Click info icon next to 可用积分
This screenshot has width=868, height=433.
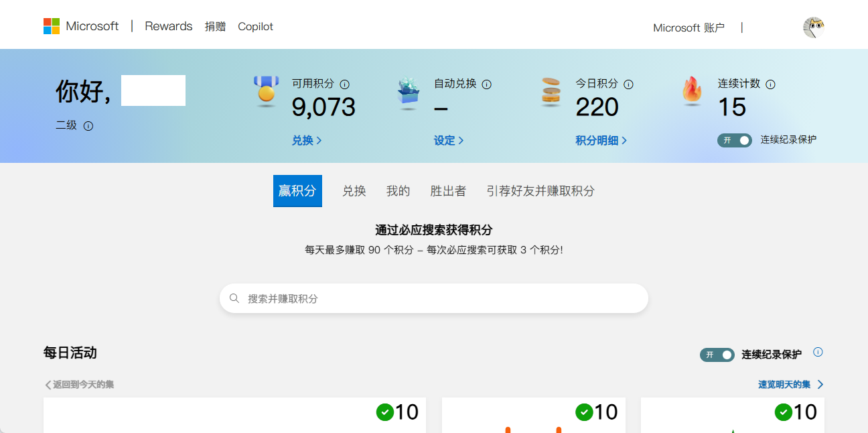(345, 84)
